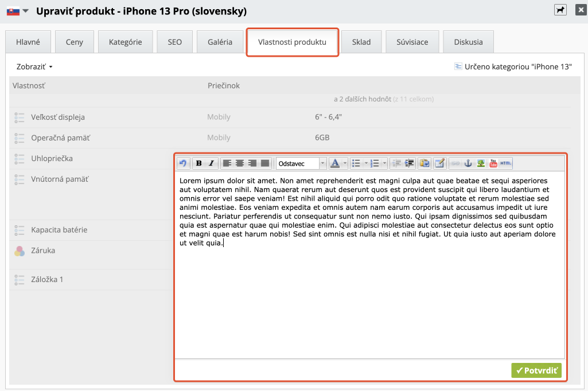Insert a numbered list
Viewport: 588px width, 391px height.
pos(375,163)
